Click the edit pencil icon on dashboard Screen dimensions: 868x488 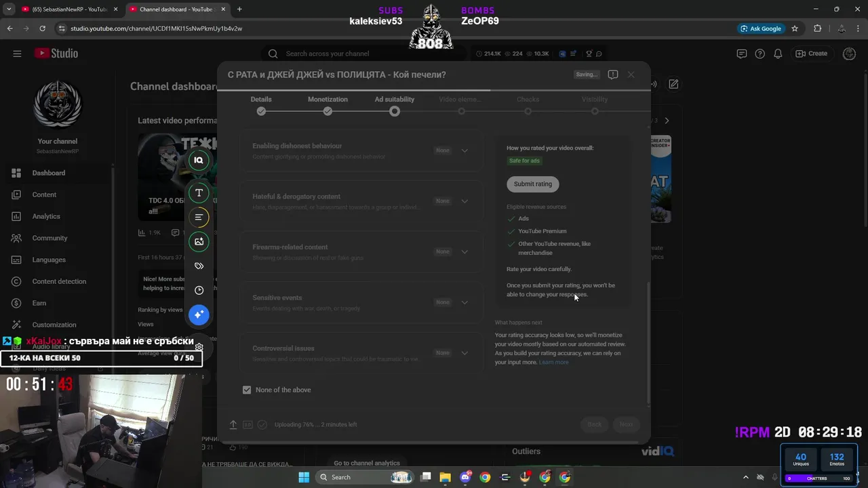673,85
